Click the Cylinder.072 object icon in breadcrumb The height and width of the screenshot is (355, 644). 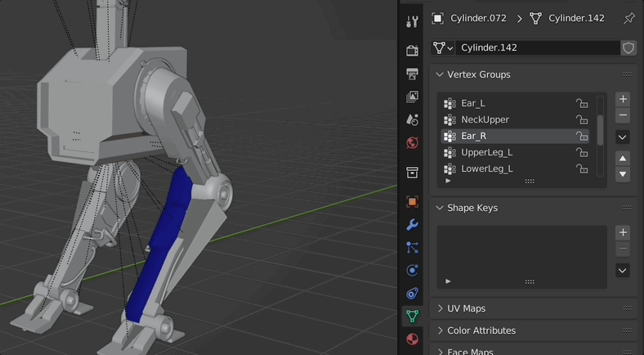click(437, 18)
